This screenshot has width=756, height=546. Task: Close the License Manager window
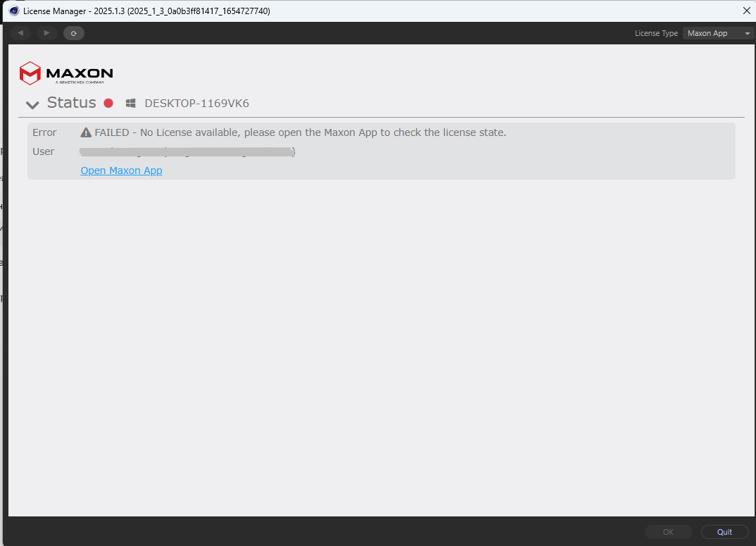click(746, 11)
